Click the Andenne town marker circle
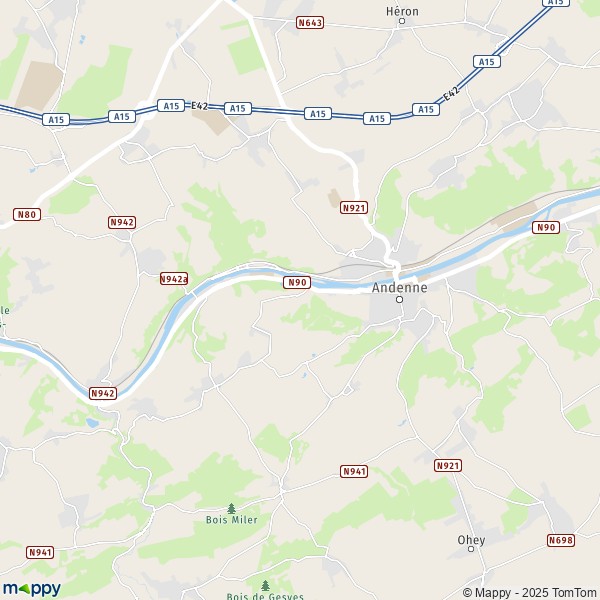 click(399, 299)
